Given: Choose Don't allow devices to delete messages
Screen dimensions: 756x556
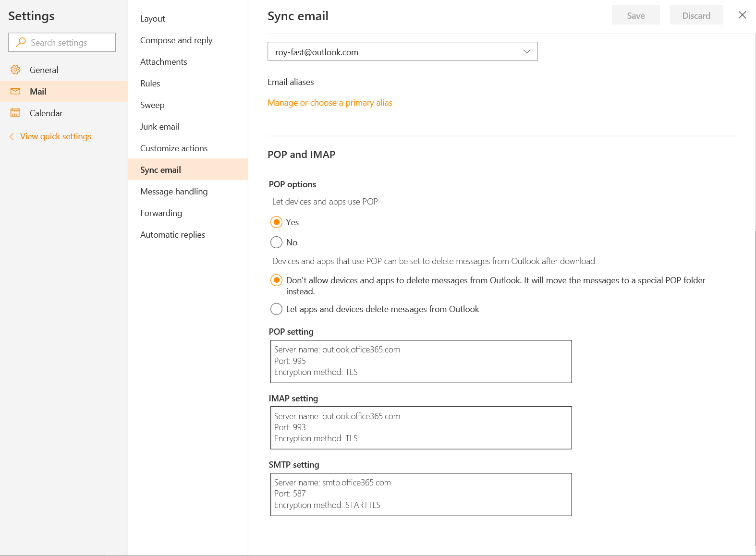Looking at the screenshot, I should coord(276,280).
